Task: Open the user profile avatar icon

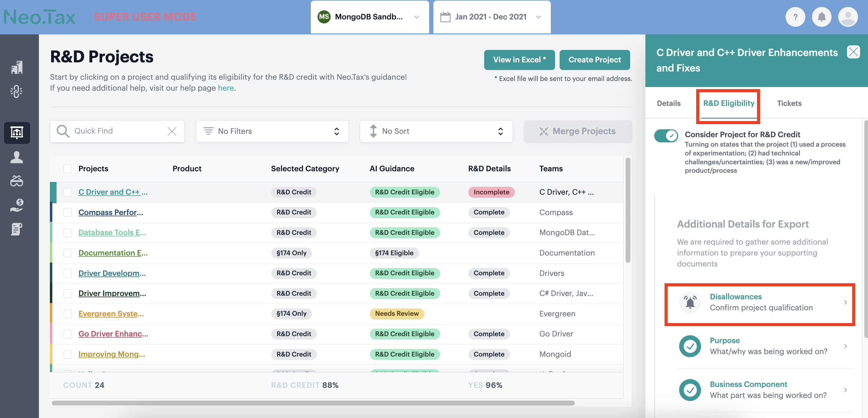Action: coord(848,17)
